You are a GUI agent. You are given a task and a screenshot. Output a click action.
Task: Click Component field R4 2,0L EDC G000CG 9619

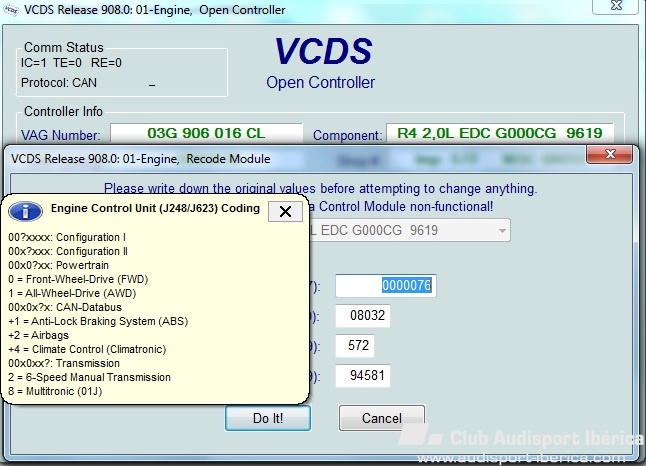[x=500, y=133]
